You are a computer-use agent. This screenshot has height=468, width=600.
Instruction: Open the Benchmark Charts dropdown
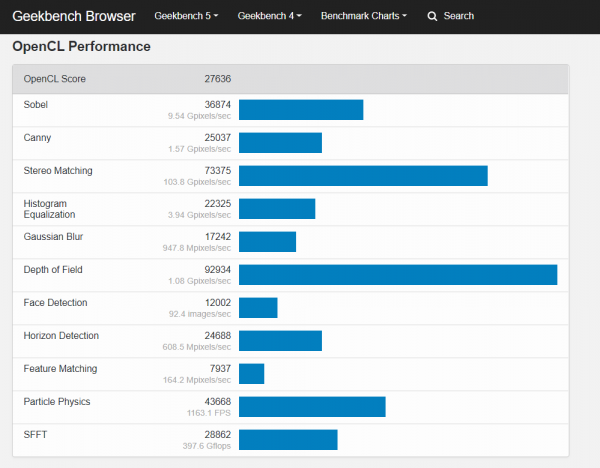[x=363, y=16]
